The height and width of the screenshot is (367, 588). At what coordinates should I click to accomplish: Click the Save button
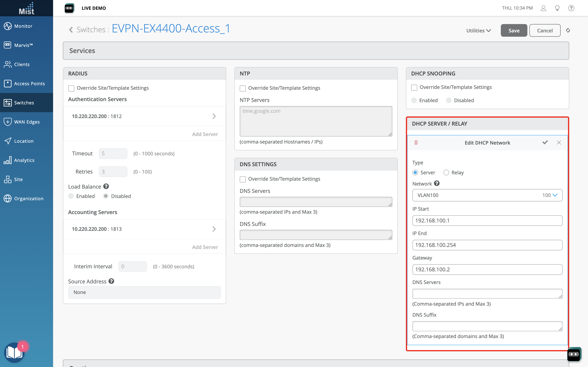coord(514,31)
